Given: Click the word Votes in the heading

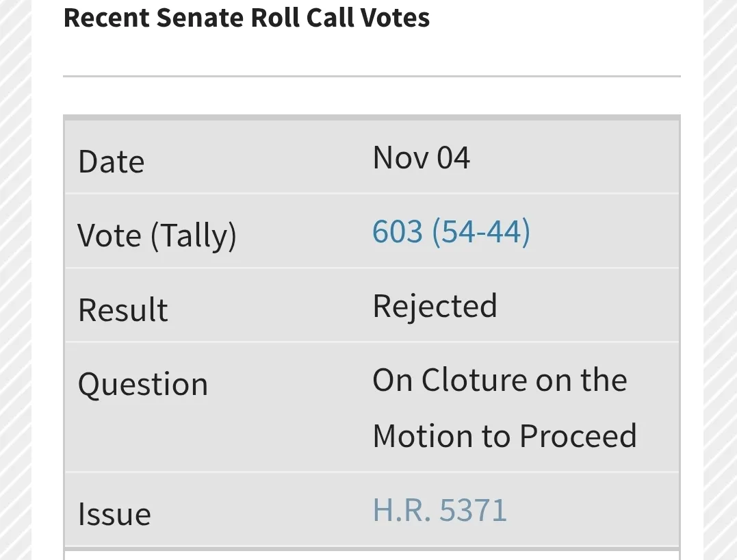Looking at the screenshot, I should tap(399, 18).
